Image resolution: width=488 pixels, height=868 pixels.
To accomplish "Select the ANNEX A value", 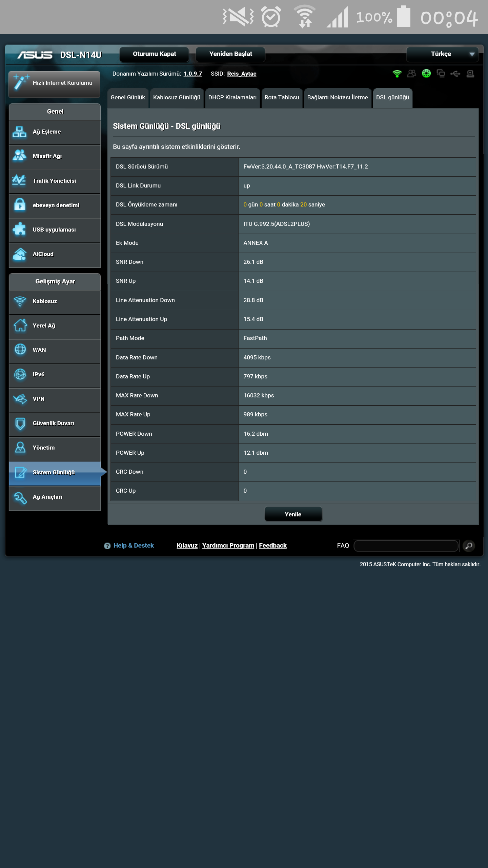I will click(x=256, y=243).
